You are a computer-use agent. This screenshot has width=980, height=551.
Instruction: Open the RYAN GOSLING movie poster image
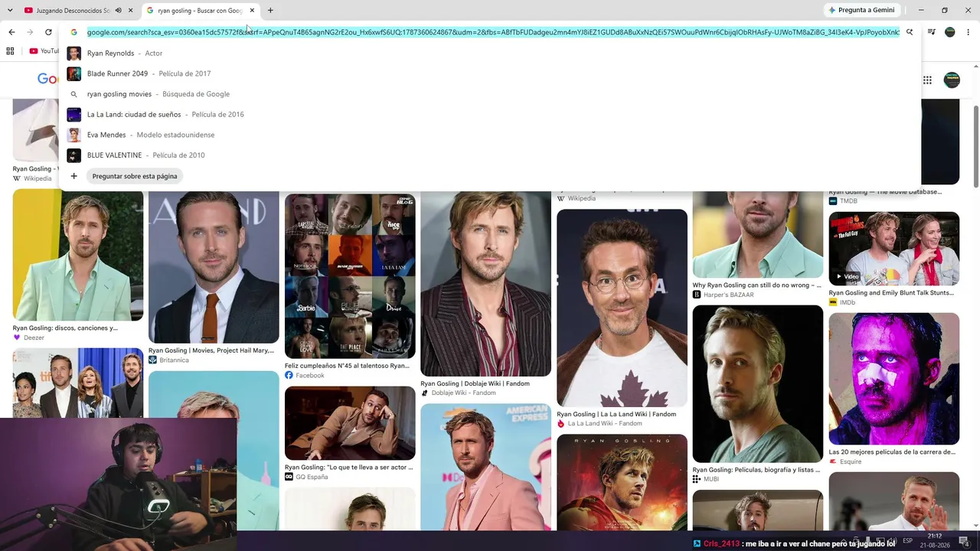[622, 482]
